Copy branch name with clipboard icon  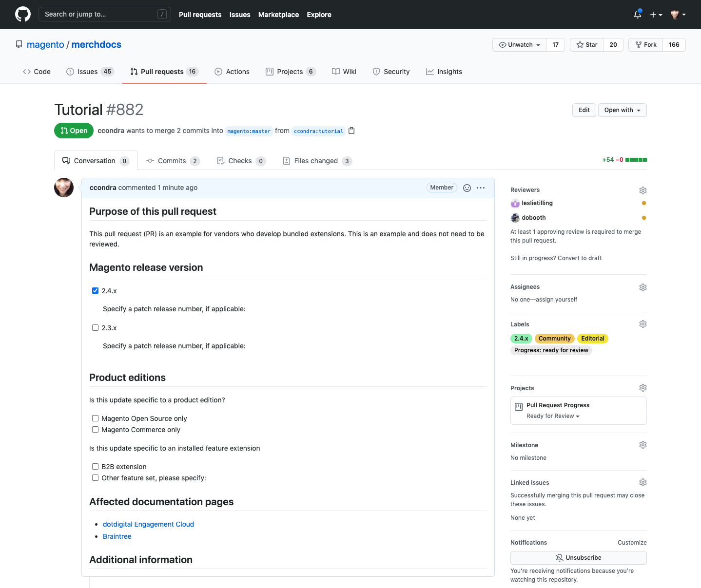pyautogui.click(x=351, y=131)
